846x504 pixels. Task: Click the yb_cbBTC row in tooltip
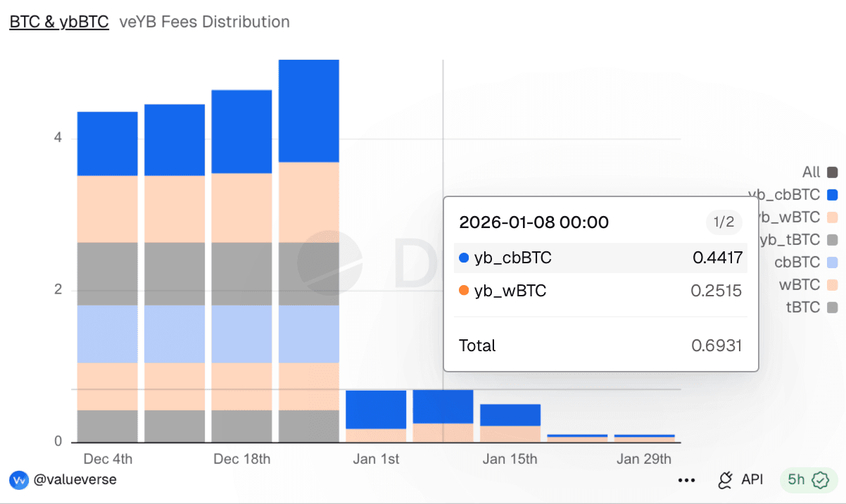[x=600, y=258]
